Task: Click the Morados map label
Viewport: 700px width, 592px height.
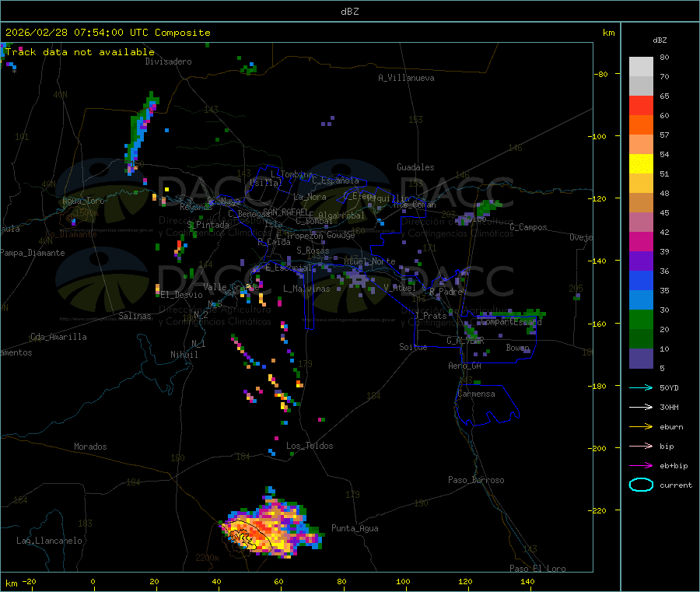Action: tap(90, 447)
